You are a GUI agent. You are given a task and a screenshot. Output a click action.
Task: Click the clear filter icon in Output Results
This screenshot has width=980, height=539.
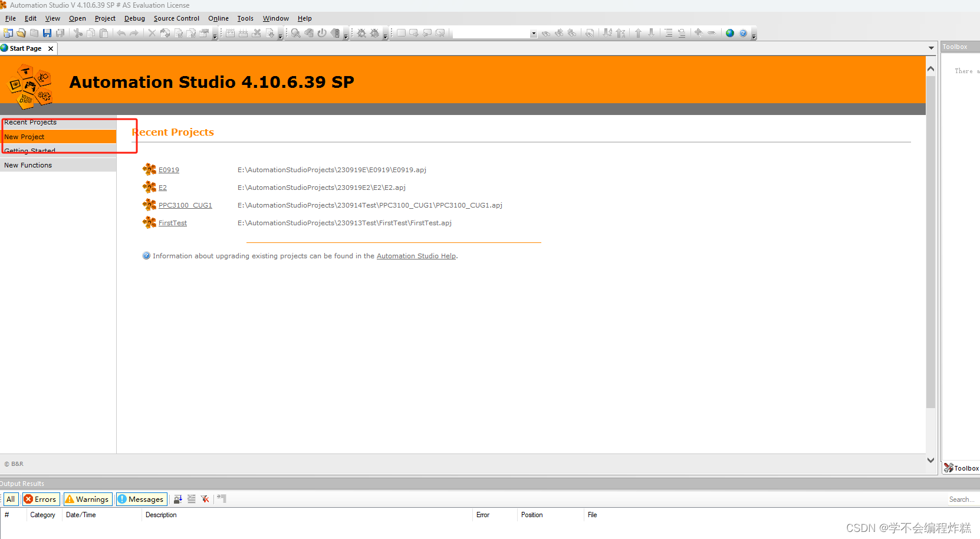pyautogui.click(x=205, y=499)
